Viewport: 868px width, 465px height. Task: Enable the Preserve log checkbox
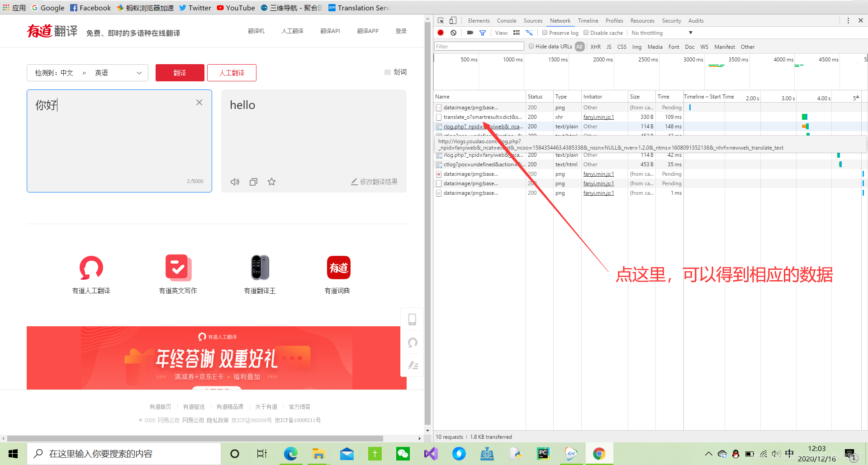click(x=545, y=33)
